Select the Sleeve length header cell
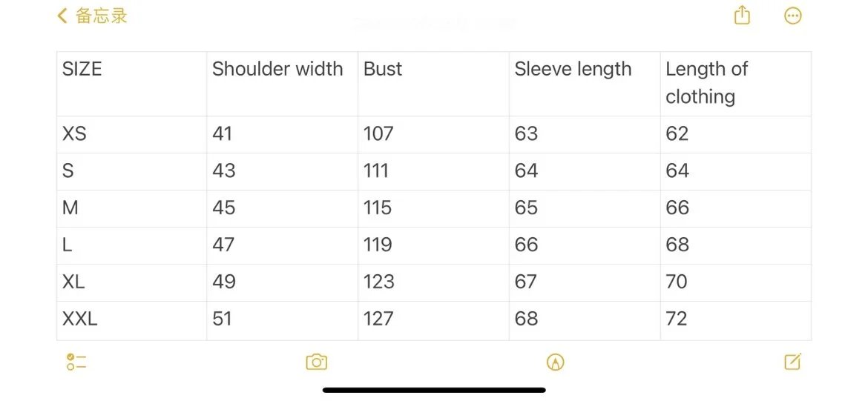 coord(585,83)
